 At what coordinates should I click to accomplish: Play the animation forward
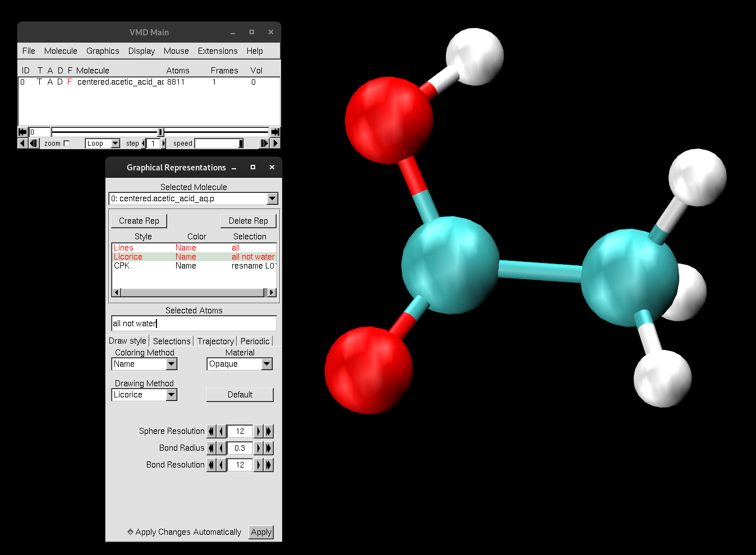coord(275,143)
